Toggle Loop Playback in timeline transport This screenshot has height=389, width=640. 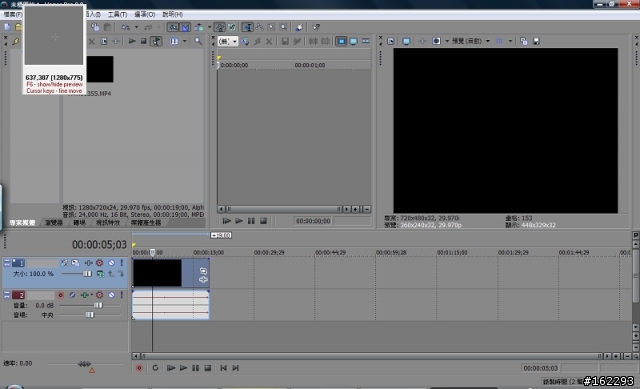point(155,368)
